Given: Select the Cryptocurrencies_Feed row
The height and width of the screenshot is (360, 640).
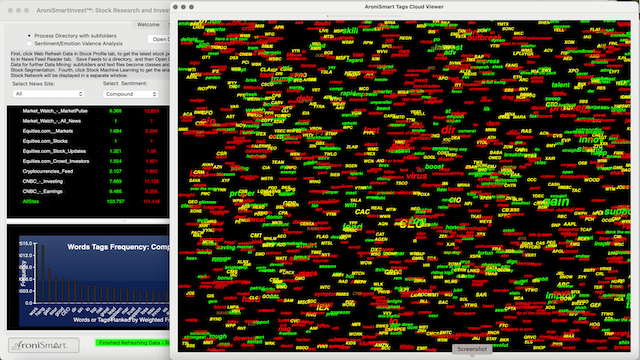Looking at the screenshot, I should coord(88,171).
